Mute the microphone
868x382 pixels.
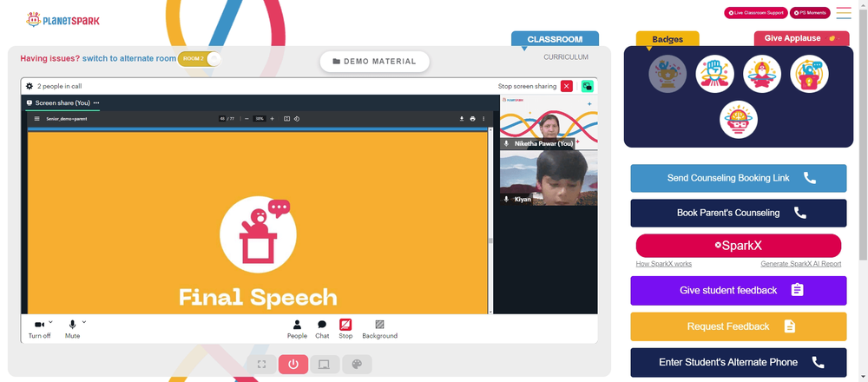[x=73, y=329]
